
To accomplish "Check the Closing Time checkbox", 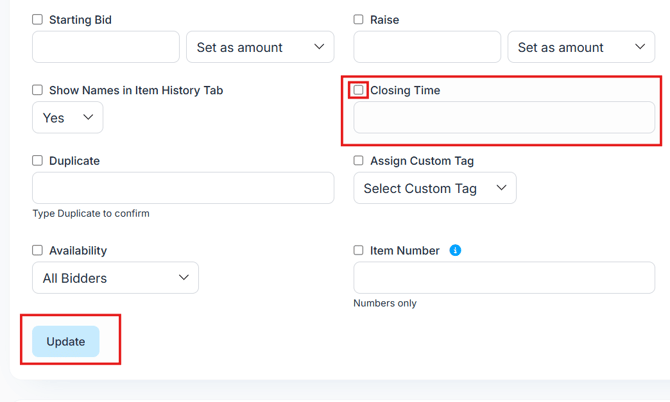I will (x=359, y=90).
